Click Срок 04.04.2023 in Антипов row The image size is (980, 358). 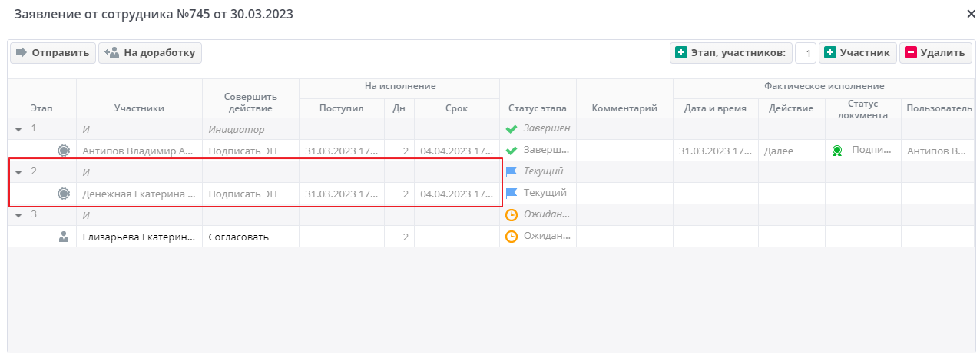[456, 151]
